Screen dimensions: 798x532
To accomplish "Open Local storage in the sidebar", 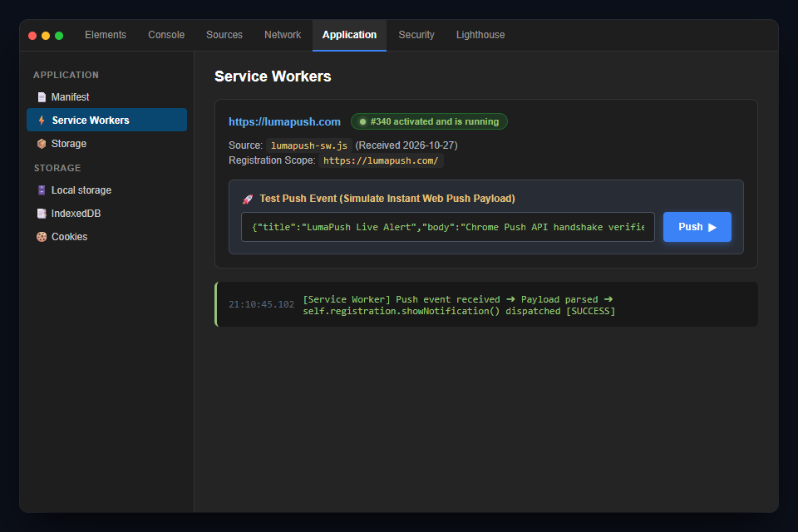I will pos(107,190).
